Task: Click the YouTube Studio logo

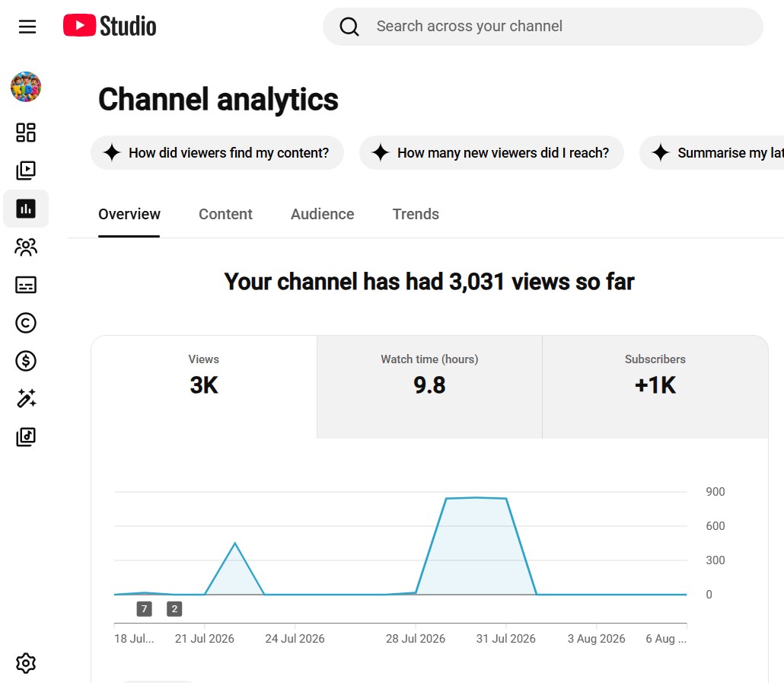Action: click(110, 26)
